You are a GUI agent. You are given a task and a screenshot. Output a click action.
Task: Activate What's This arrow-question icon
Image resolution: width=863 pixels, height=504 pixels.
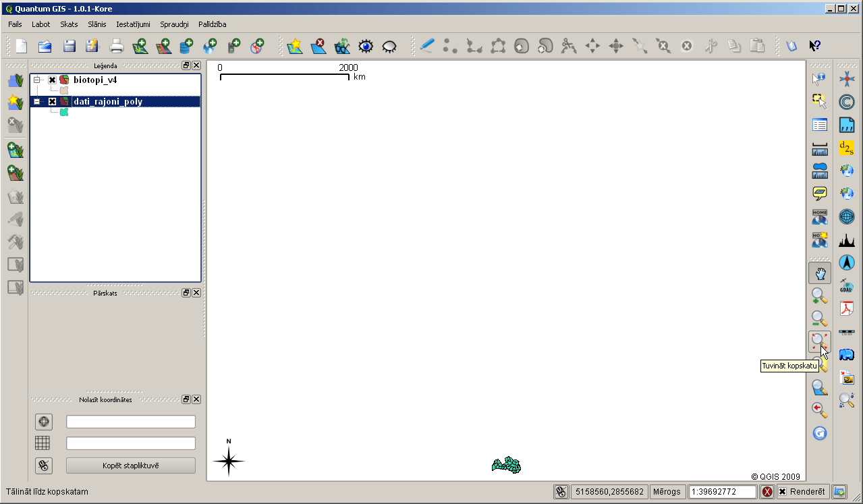[x=814, y=46]
